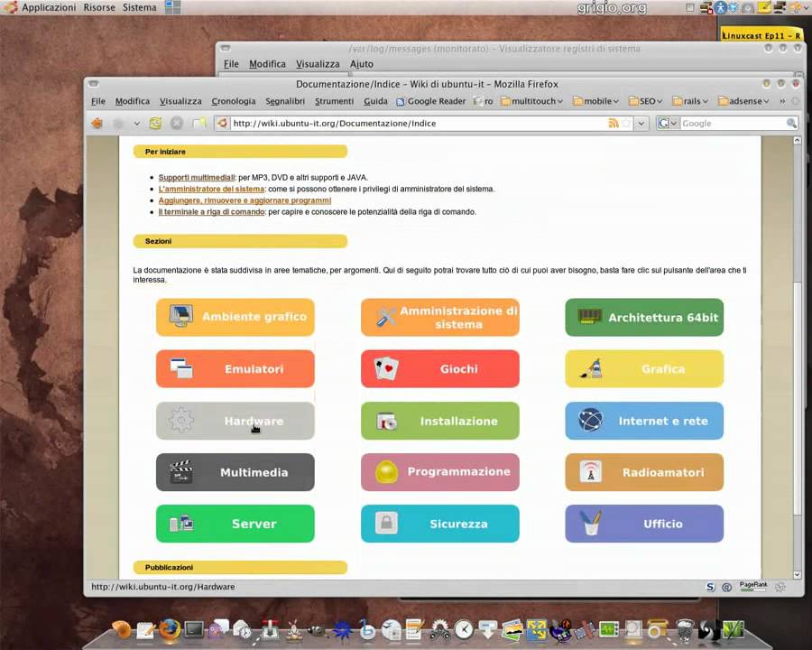
Task: Open the Firefox Strumenti menu
Action: click(334, 101)
